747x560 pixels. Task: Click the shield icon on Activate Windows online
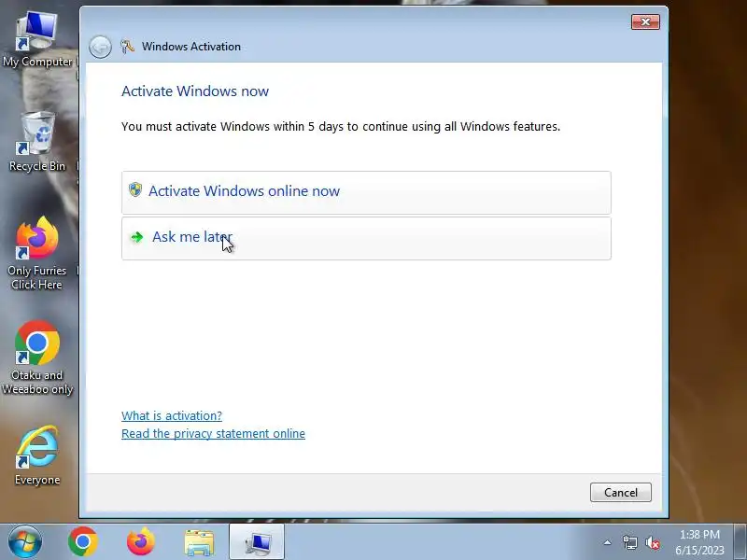click(x=135, y=189)
